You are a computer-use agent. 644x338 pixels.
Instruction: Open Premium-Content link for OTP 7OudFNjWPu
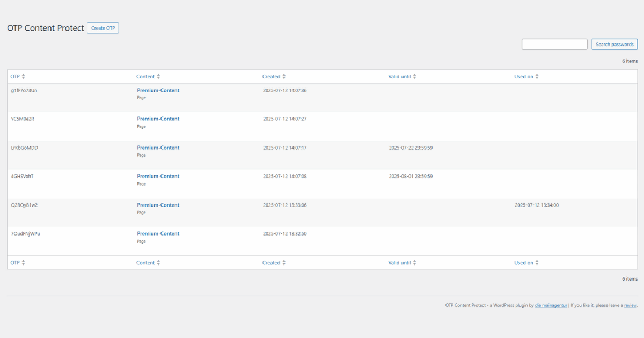tap(158, 233)
